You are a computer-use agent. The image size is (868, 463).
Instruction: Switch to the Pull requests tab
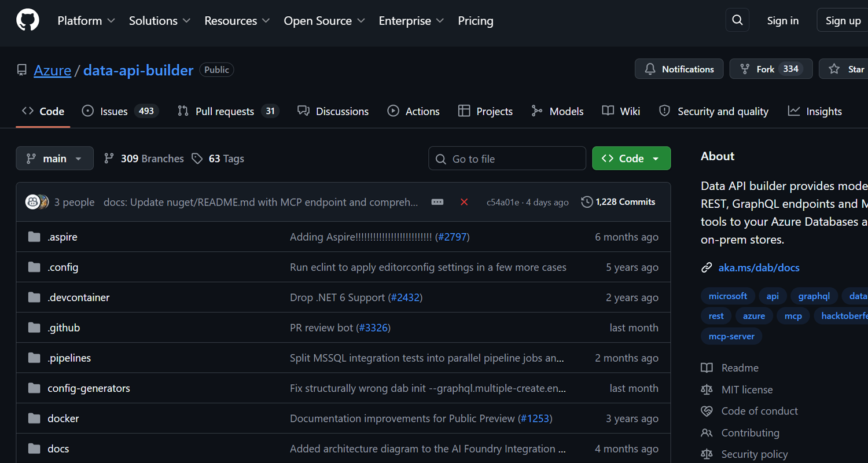point(229,111)
